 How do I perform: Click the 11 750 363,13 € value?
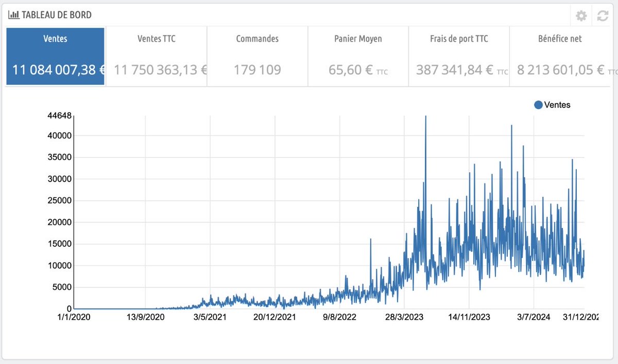click(161, 70)
